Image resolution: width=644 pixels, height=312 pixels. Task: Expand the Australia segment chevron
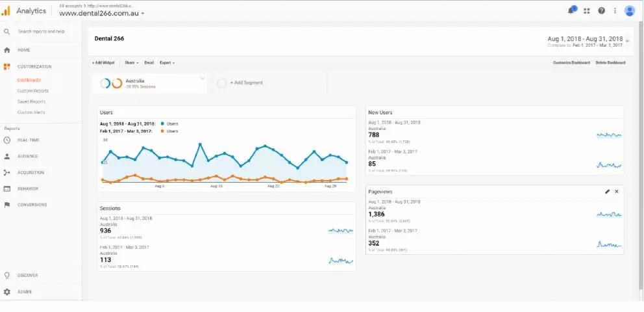[x=202, y=78]
